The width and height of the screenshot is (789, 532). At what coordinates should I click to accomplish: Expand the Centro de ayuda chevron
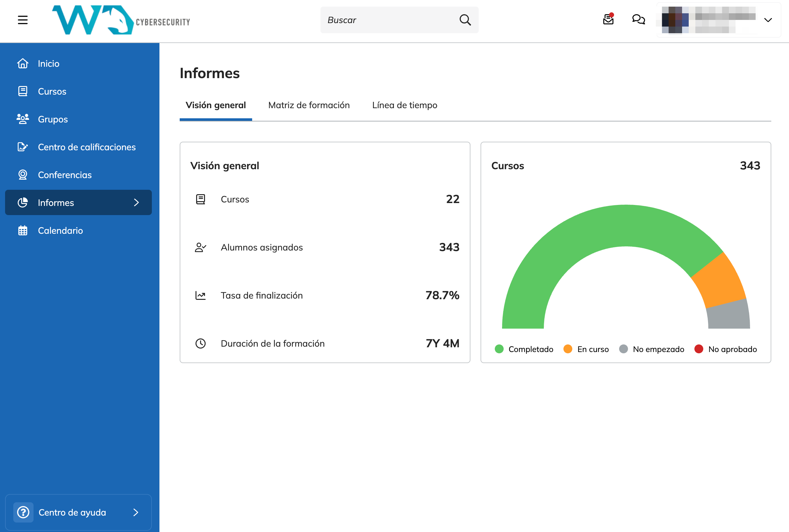pos(136,512)
